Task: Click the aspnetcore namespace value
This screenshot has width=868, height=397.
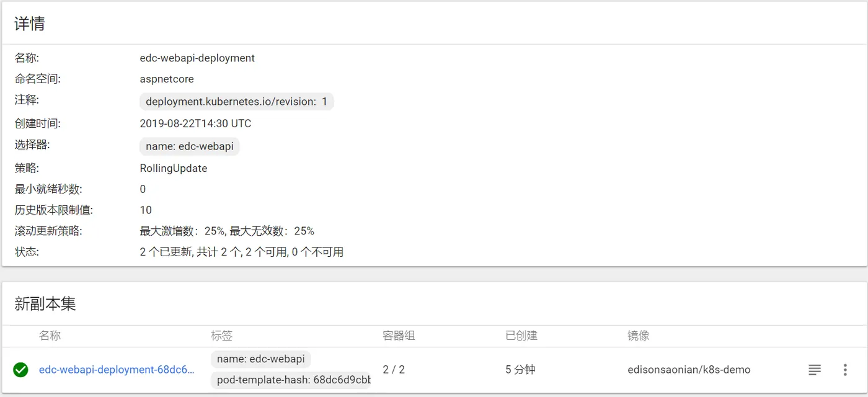Action: (x=167, y=79)
